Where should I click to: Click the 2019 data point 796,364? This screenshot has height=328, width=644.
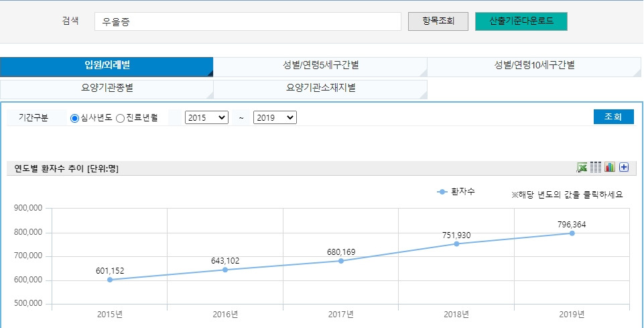[x=572, y=233]
